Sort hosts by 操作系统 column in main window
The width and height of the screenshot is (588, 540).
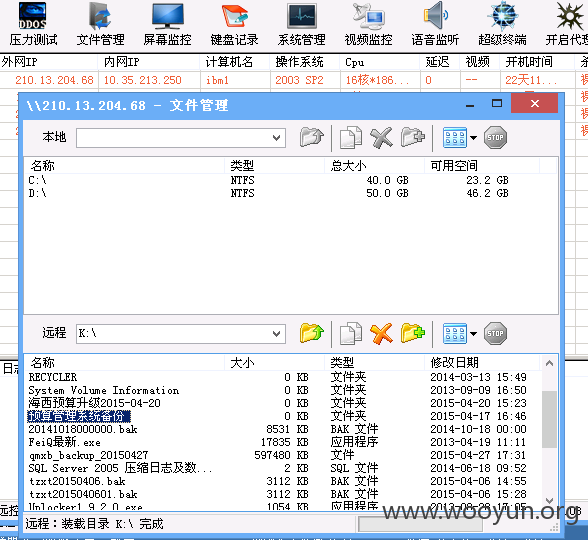pyautogui.click(x=304, y=62)
